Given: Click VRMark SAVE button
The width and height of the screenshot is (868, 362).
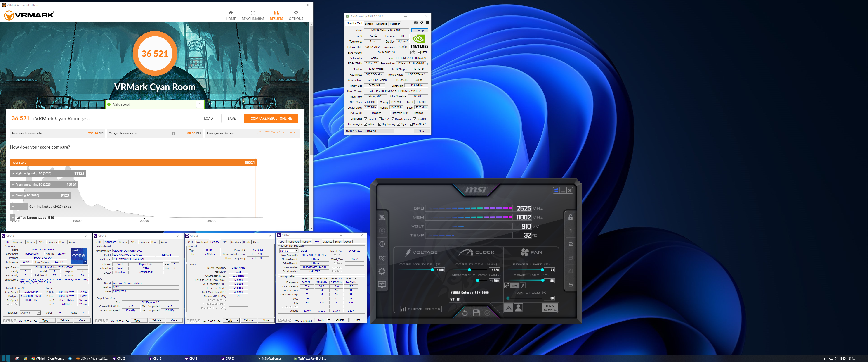Looking at the screenshot, I should click(231, 119).
